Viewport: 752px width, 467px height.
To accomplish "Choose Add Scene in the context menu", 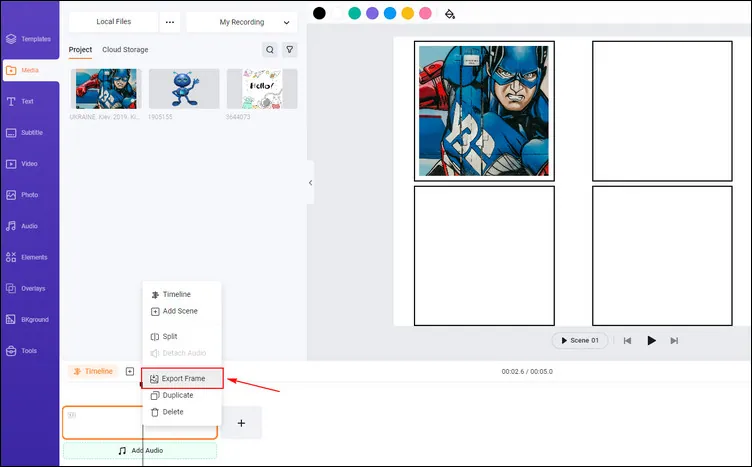I will tap(182, 311).
